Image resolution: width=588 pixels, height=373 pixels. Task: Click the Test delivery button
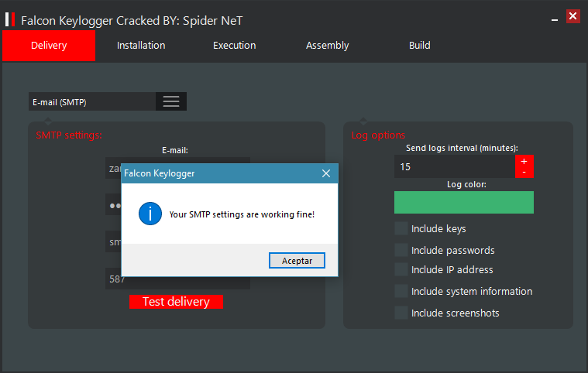pyautogui.click(x=177, y=302)
